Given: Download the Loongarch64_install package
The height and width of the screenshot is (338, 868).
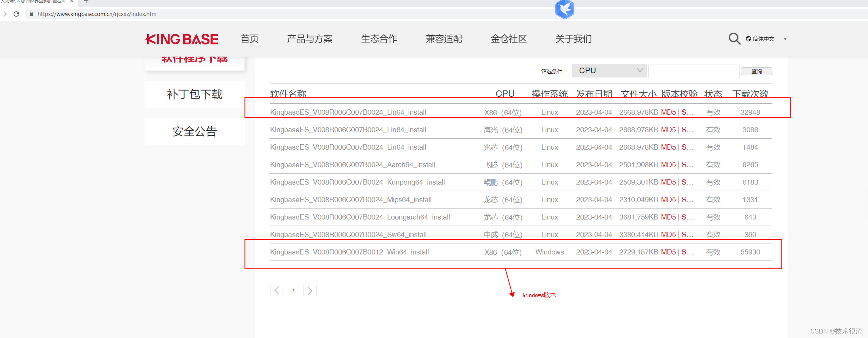Looking at the screenshot, I should point(360,217).
